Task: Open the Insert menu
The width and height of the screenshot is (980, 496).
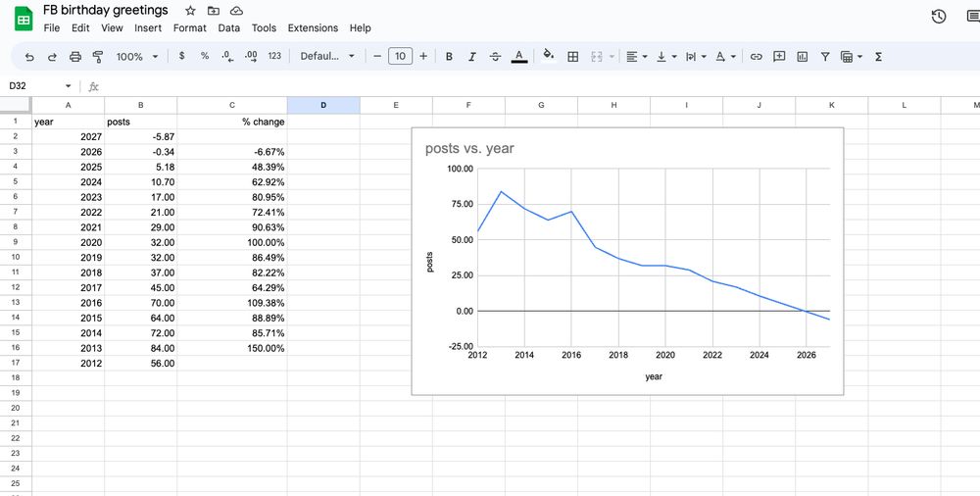Action: click(x=148, y=28)
